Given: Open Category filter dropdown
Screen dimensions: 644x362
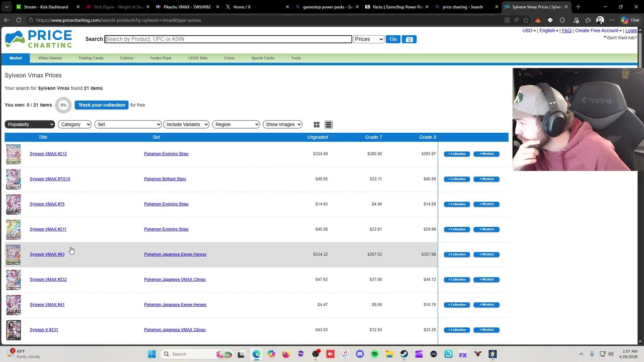Looking at the screenshot, I should [x=74, y=125].
